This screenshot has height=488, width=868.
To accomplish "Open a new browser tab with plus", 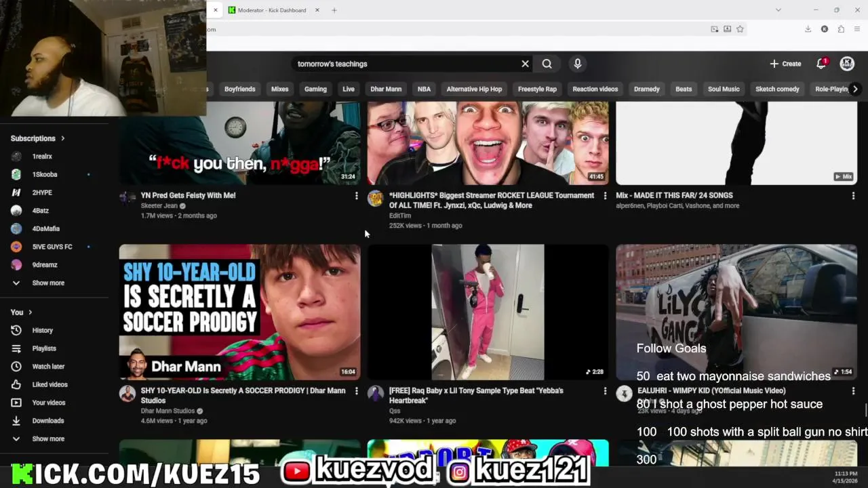I will [334, 10].
